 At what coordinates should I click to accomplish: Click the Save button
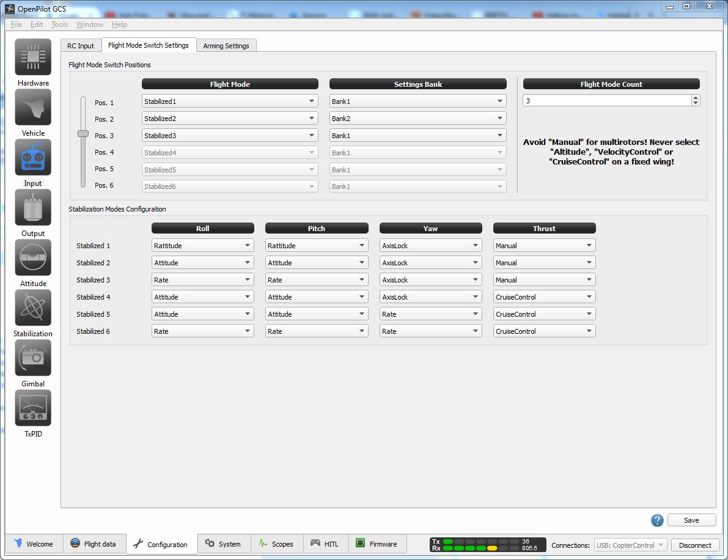[x=691, y=520]
